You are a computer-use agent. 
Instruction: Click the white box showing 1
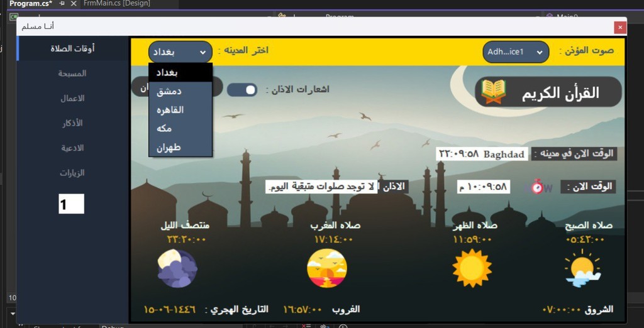[72, 204]
